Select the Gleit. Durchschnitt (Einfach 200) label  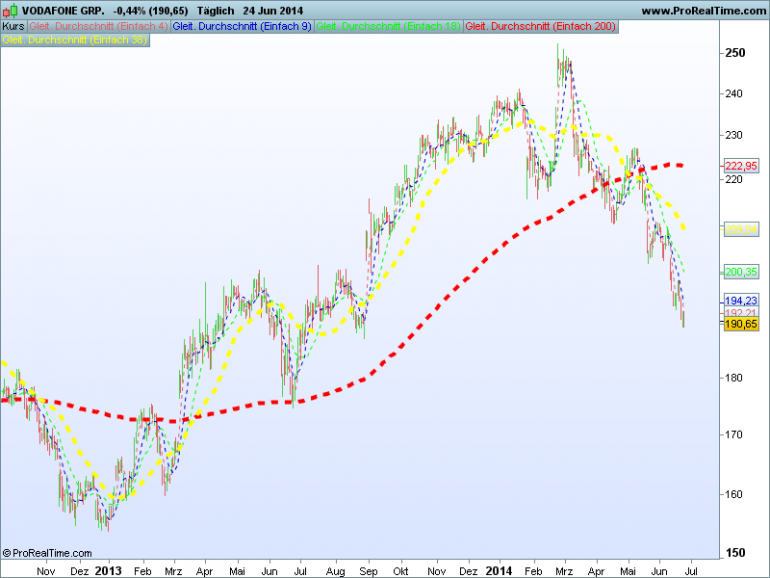point(541,27)
